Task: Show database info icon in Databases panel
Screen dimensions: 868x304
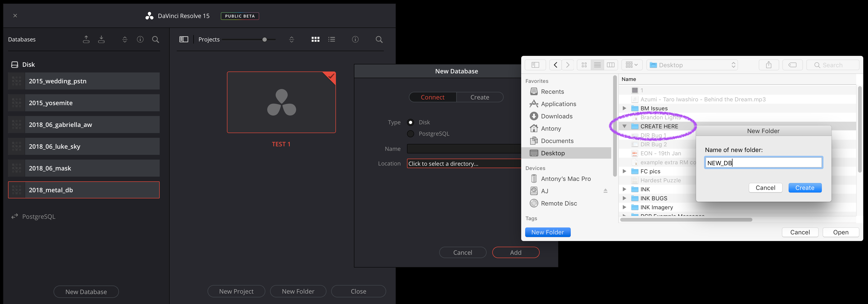Action: pyautogui.click(x=140, y=39)
